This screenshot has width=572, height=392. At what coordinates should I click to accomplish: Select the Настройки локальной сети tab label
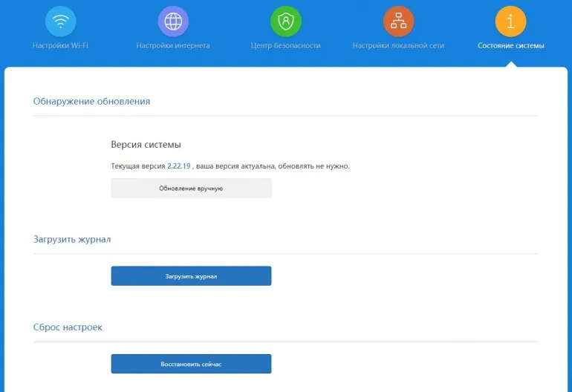coord(398,46)
